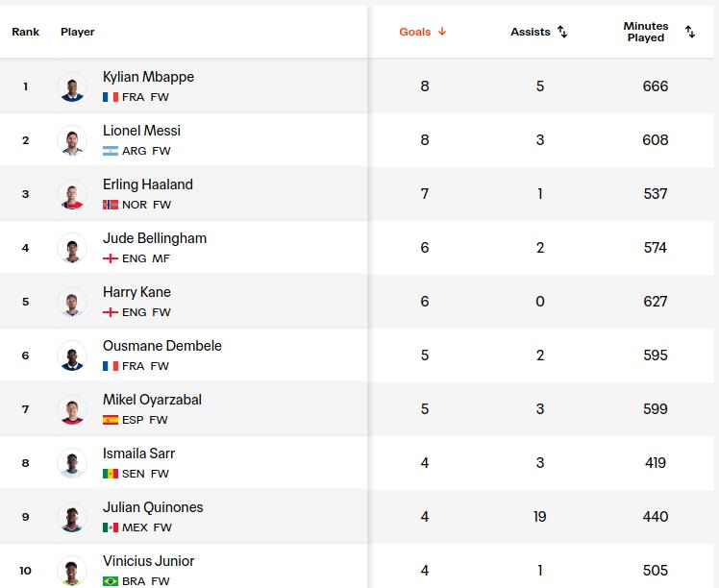This screenshot has height=588, width=719.
Task: Click the Argentina flag next to ARG
Action: click(x=111, y=151)
